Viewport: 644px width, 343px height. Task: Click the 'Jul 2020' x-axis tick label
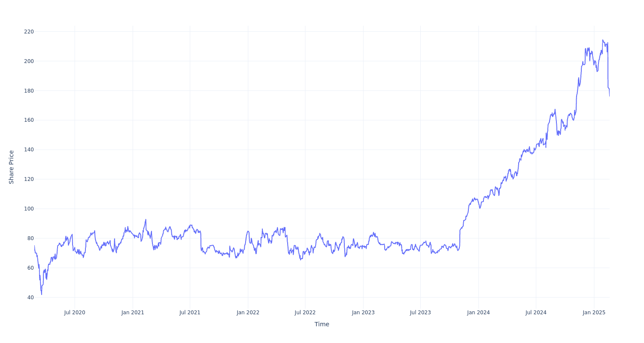click(75, 313)
